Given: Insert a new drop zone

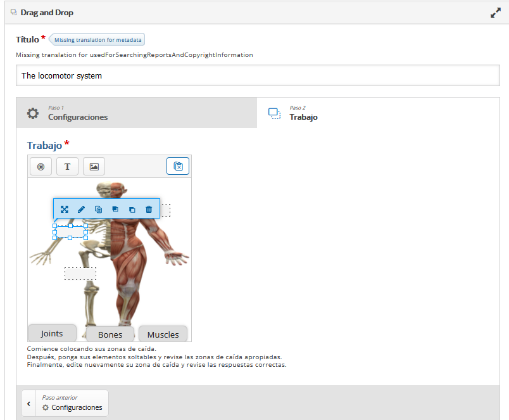Looking at the screenshot, I should point(41,167).
